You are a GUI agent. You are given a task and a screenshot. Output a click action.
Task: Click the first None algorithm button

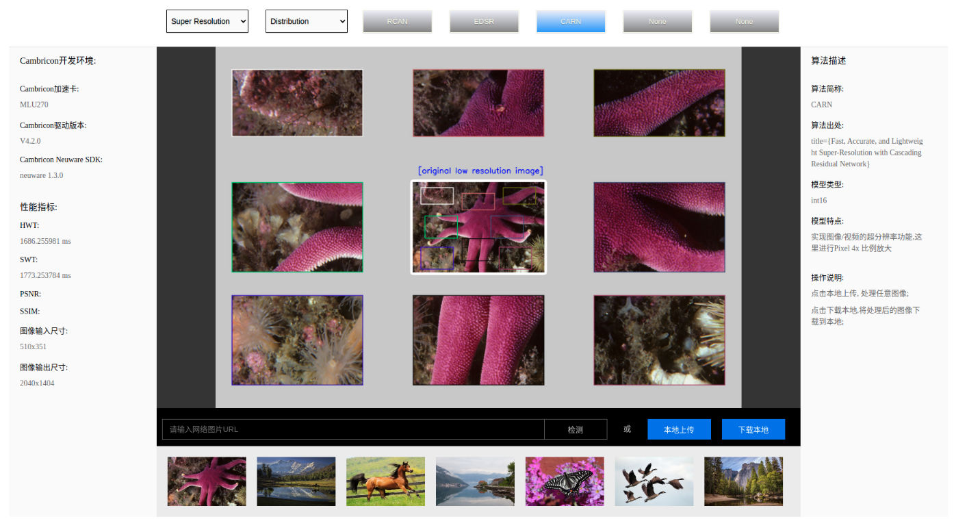[x=657, y=21]
